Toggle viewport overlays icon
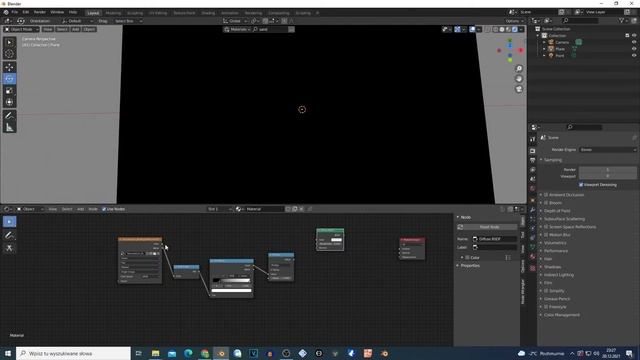The width and height of the screenshot is (640, 360). [472, 29]
